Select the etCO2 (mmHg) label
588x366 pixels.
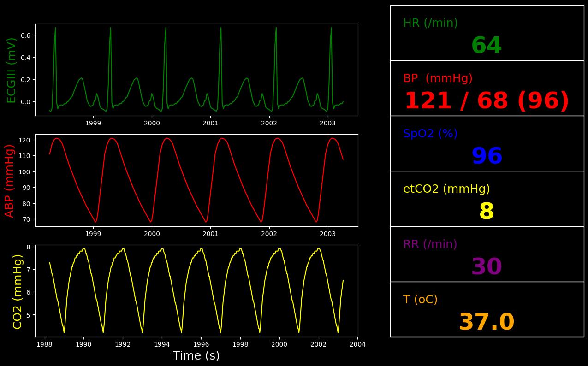point(446,189)
